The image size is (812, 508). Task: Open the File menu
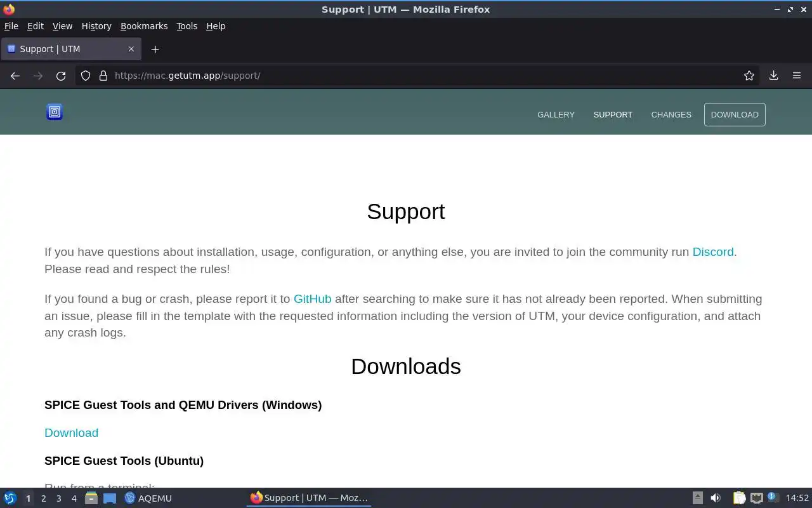(x=11, y=26)
